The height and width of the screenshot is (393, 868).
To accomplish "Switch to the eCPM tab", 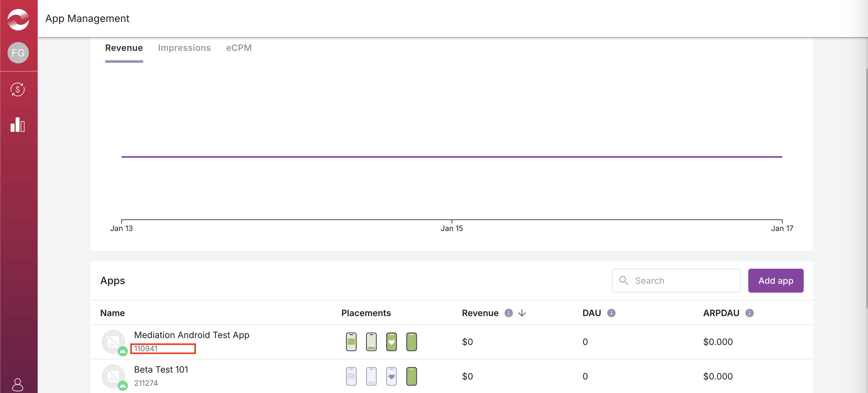I will pyautogui.click(x=239, y=48).
